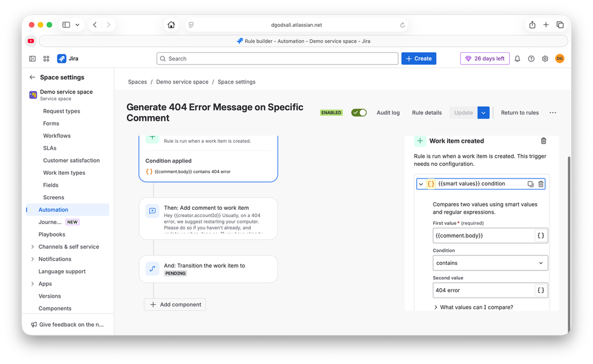Open the notifications bell icon
The image size is (593, 364).
pyautogui.click(x=518, y=59)
